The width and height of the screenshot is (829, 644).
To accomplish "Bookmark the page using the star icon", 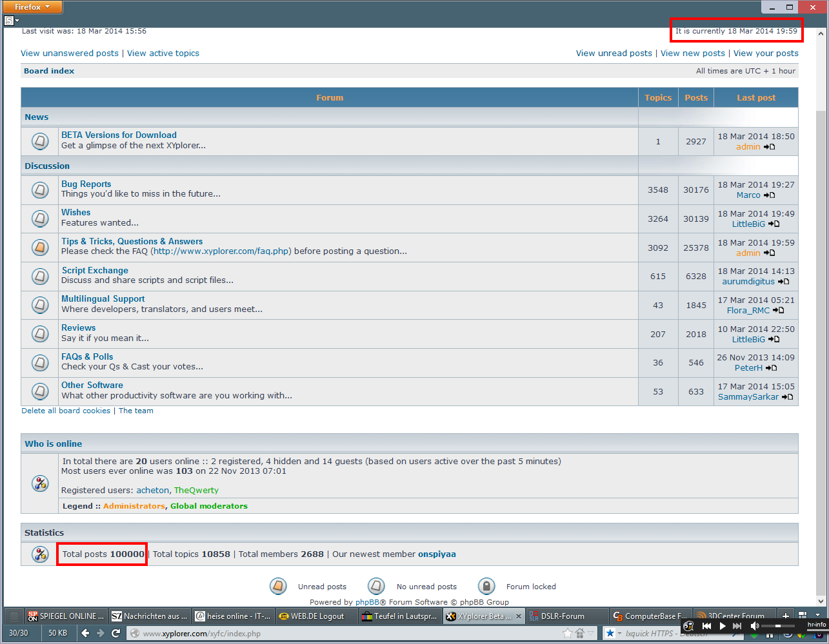I will tap(568, 633).
